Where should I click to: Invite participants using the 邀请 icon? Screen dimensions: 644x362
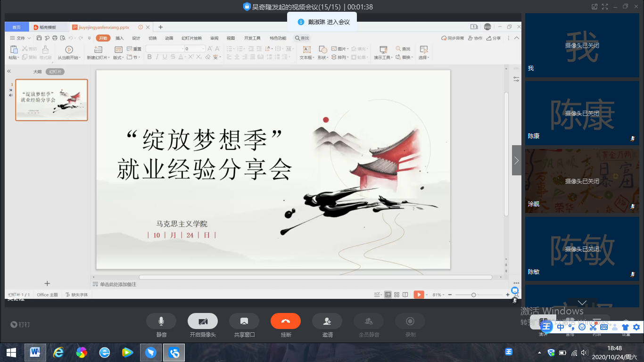[327, 321]
